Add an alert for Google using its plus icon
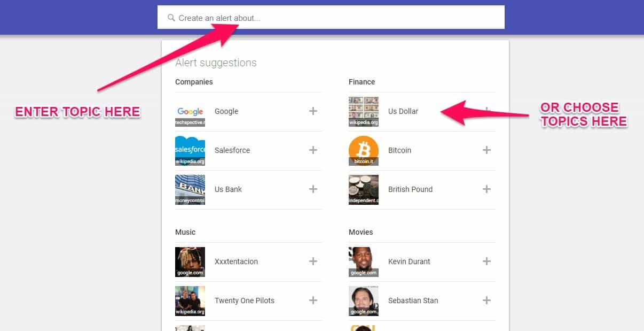The width and height of the screenshot is (644, 331). tap(313, 111)
